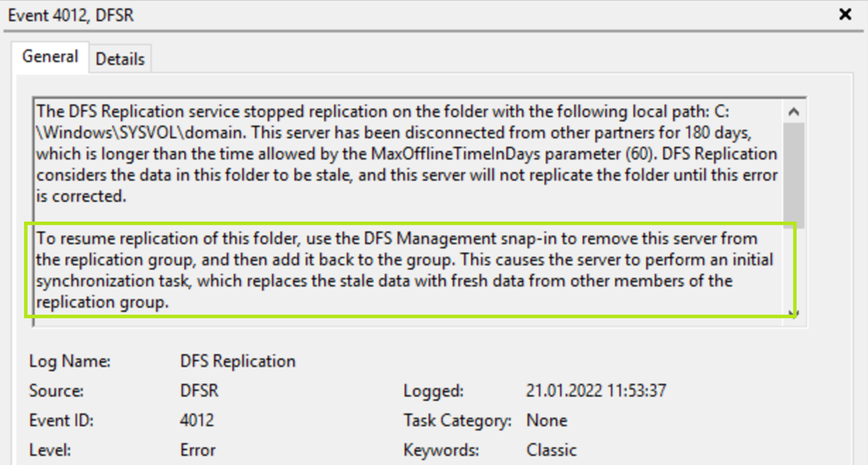Image resolution: width=868 pixels, height=465 pixels.
Task: Click the Log Name value DFS Replication
Action: tap(238, 362)
